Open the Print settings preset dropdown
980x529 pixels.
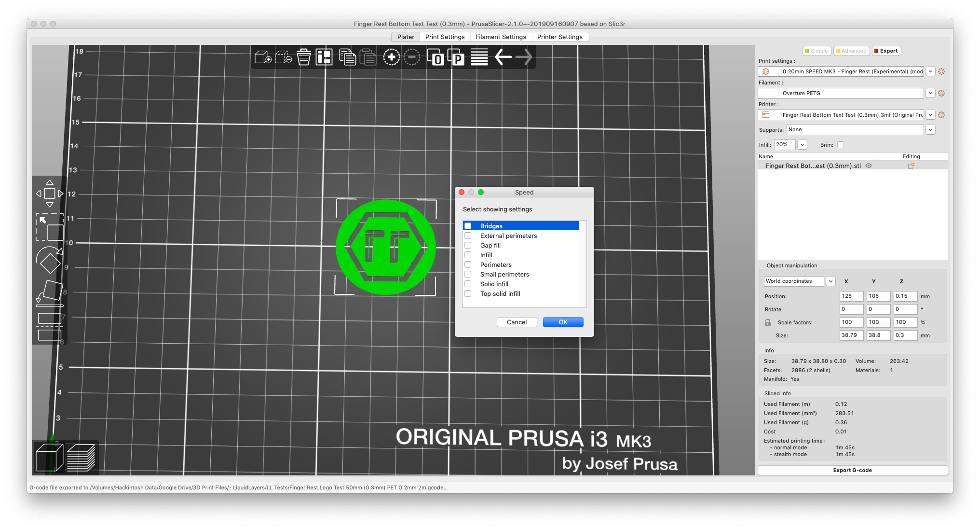(x=930, y=71)
